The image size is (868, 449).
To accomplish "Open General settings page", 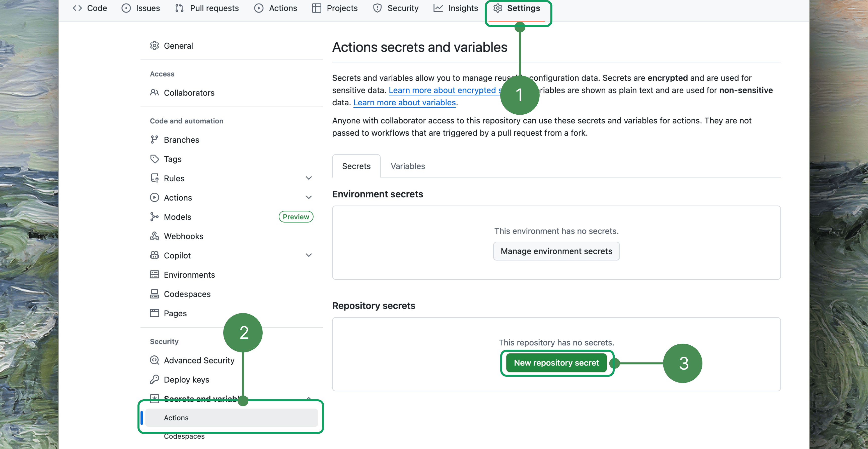I will click(x=232, y=45).
